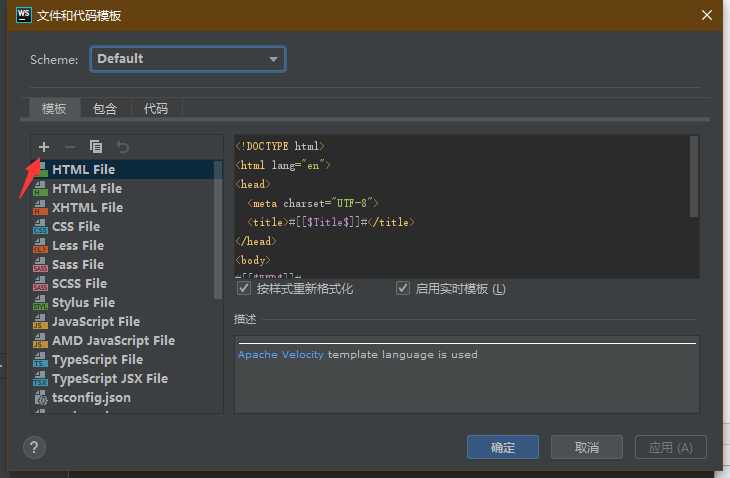
Task: Click the Sass File template icon
Action: click(x=41, y=265)
